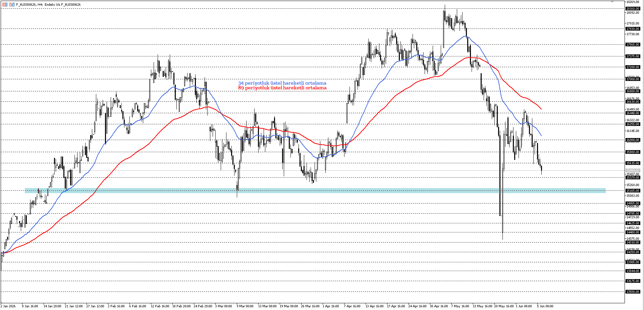This screenshot has width=644, height=310.
Task: Click the 19 Mar 08:00 time label
Action: pos(289,306)
